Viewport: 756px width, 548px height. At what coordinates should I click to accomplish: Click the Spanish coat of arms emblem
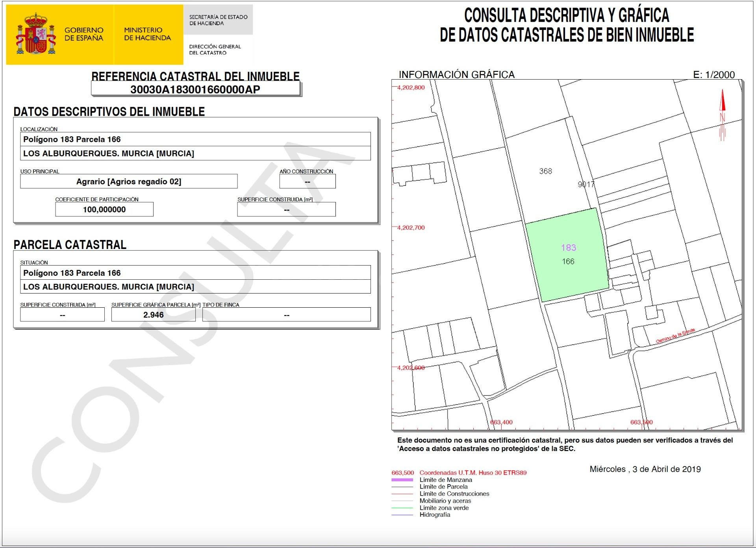click(35, 34)
